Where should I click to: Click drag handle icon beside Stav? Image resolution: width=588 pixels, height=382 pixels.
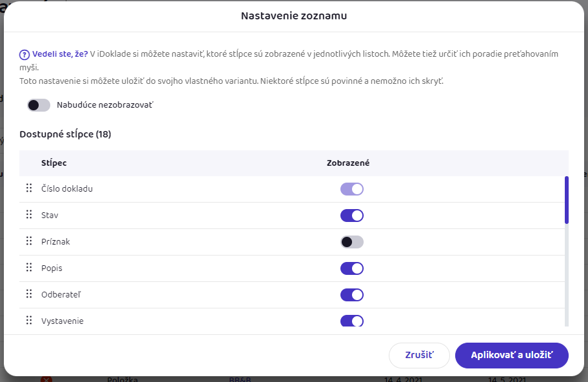click(29, 215)
